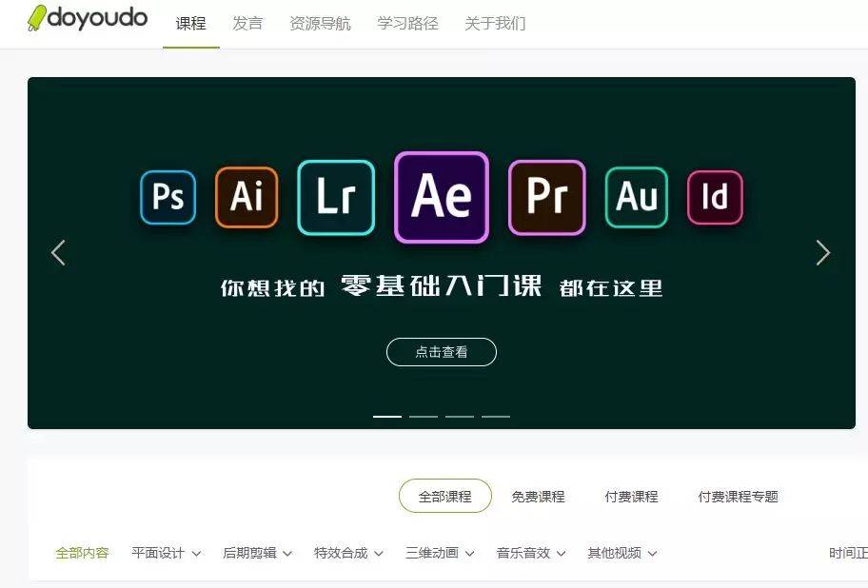Jump to third carousel slide indicator
The image size is (868, 588).
[x=460, y=416]
